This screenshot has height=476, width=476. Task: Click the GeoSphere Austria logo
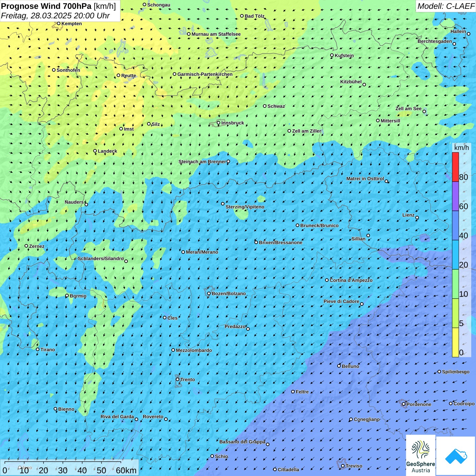click(421, 456)
